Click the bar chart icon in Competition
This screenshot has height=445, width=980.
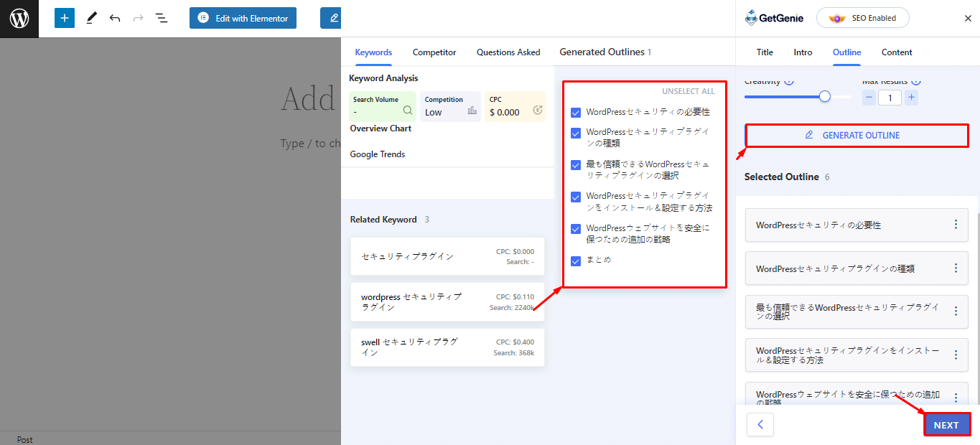pos(472,111)
